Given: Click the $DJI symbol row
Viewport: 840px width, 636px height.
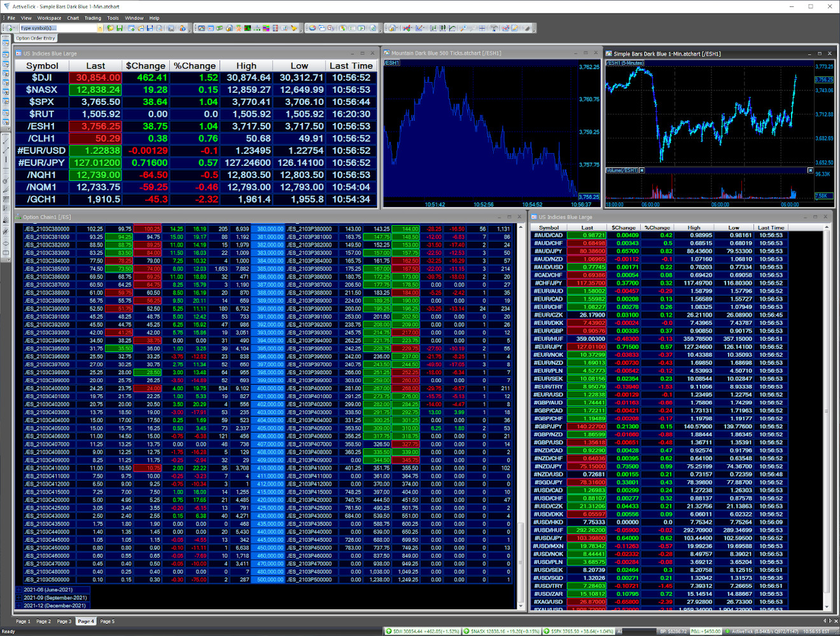Looking at the screenshot, I should (197, 78).
